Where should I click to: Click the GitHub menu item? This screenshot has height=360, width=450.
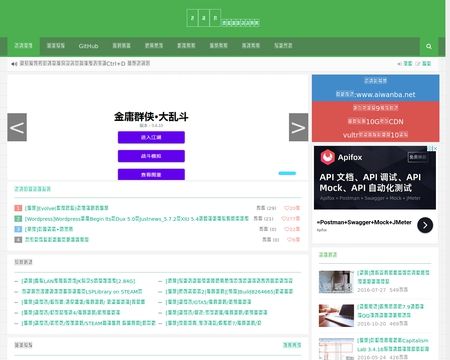tap(88, 46)
